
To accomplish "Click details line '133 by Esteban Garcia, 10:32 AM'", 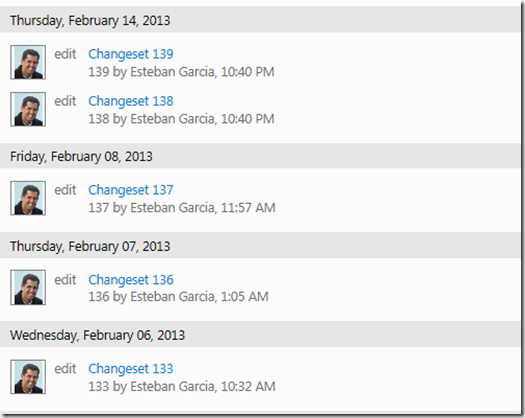I will click(x=182, y=386).
